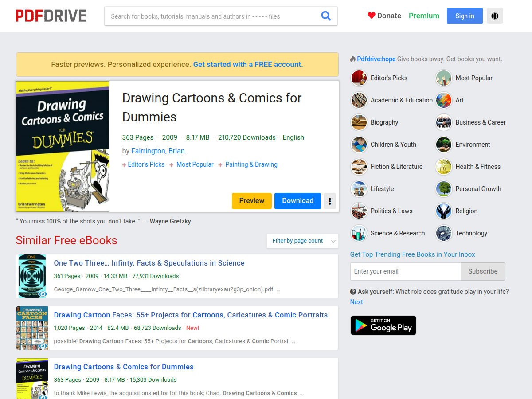Click the Pdfdrive:hope link

point(376,59)
